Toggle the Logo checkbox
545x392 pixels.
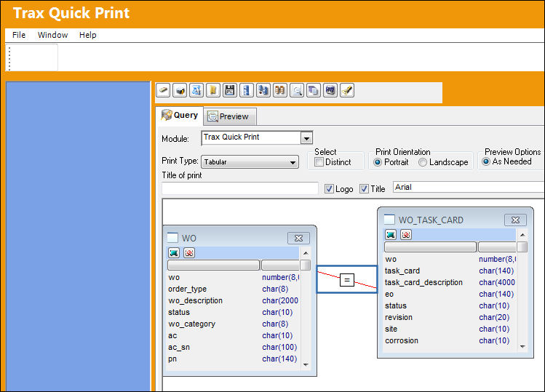(329, 188)
